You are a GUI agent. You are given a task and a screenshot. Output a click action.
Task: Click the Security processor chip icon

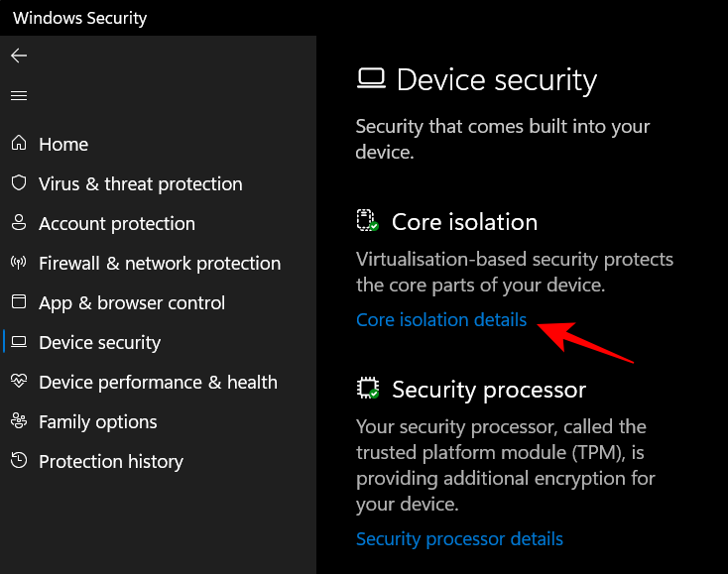[368, 389]
